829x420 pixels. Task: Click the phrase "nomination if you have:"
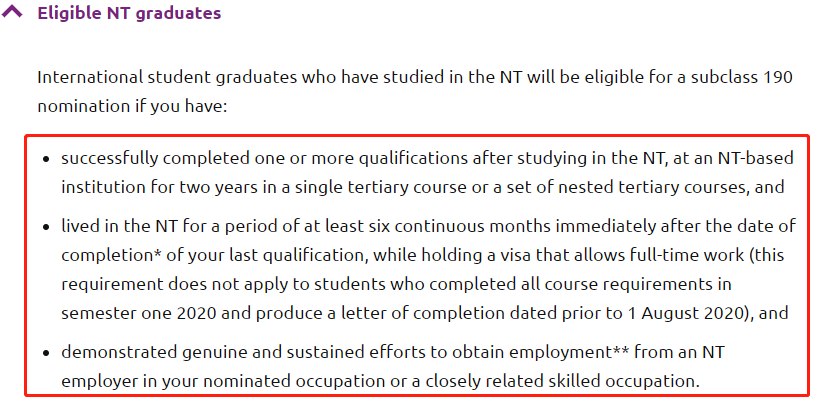[x=132, y=106]
